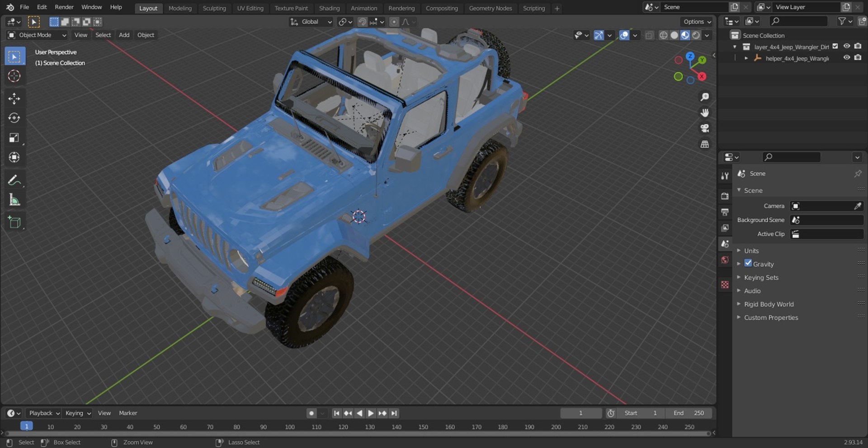
Task: Switch to the Modeling workspace tab
Action: [x=180, y=8]
